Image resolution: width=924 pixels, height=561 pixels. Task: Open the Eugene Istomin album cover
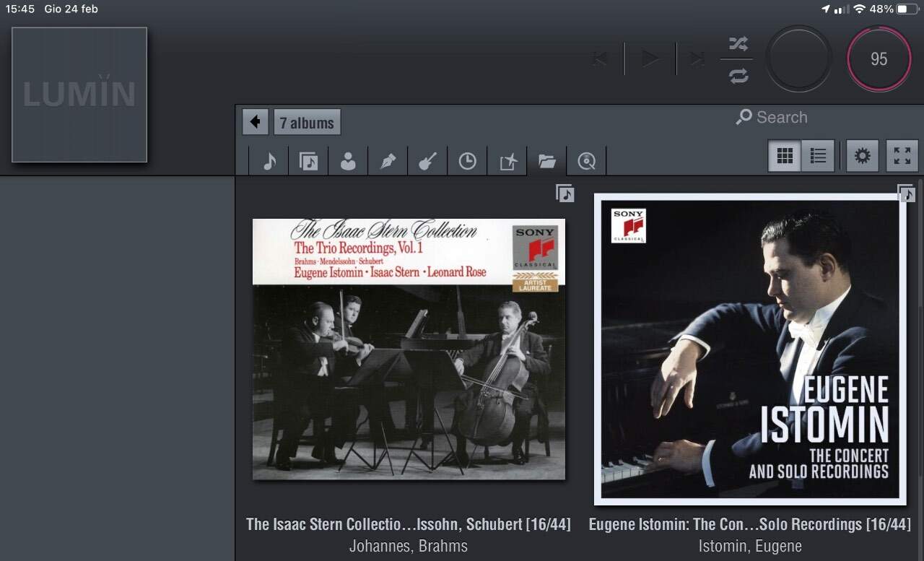point(750,349)
